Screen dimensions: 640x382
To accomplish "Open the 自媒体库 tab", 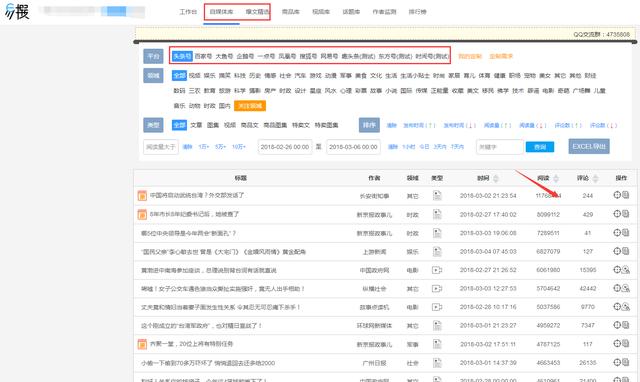I will point(221,12).
